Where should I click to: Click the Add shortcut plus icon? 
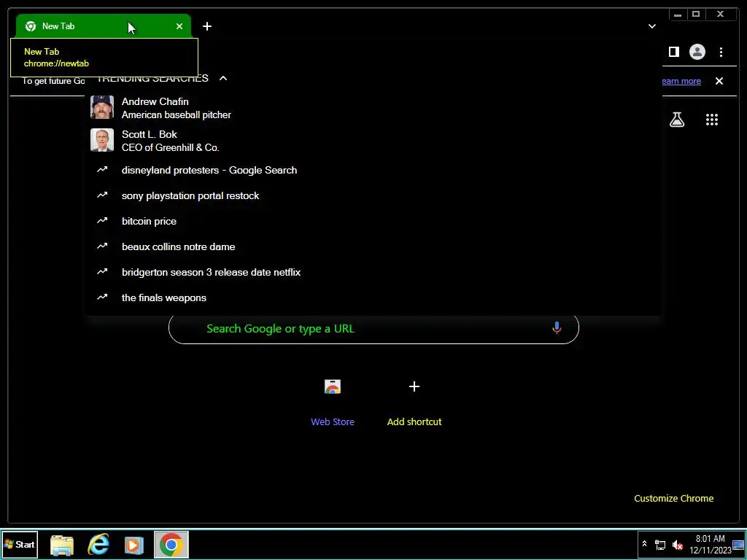[414, 386]
